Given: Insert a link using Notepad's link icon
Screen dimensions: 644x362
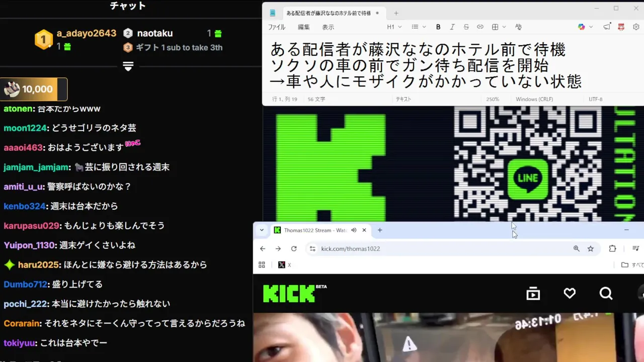Looking at the screenshot, I should click(480, 27).
